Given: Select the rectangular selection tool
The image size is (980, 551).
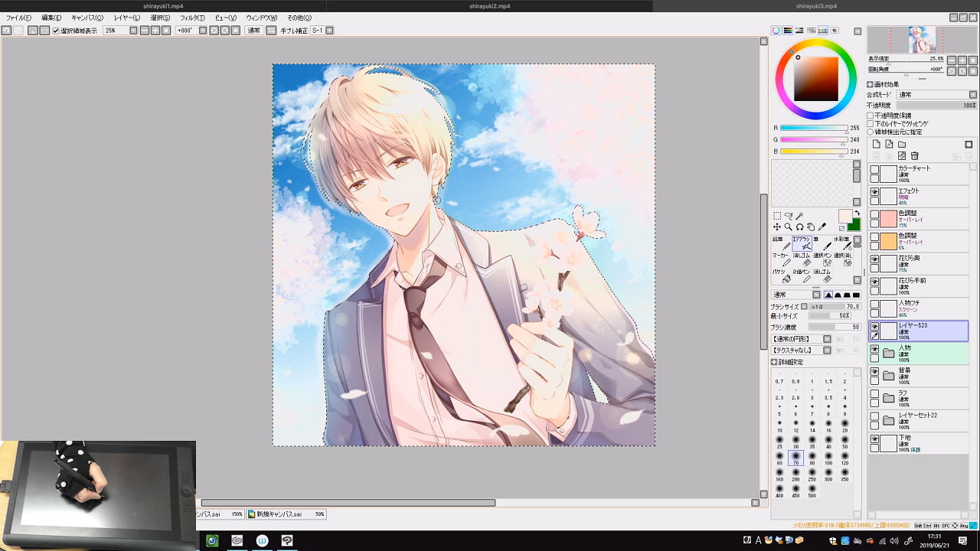Looking at the screenshot, I should coord(777,217).
